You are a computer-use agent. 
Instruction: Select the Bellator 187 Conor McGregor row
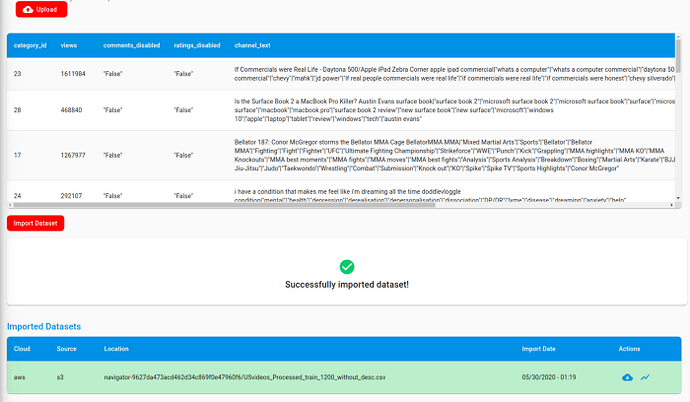coord(341,155)
